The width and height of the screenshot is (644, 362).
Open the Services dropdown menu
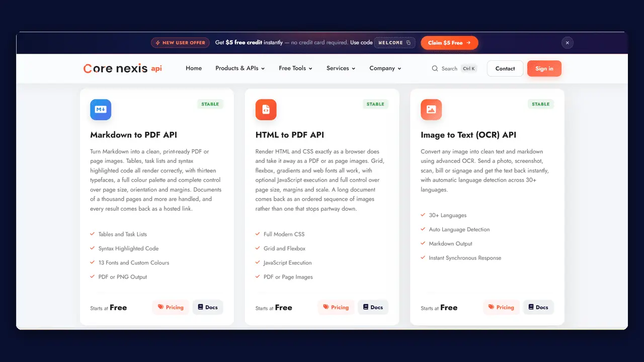click(x=341, y=68)
